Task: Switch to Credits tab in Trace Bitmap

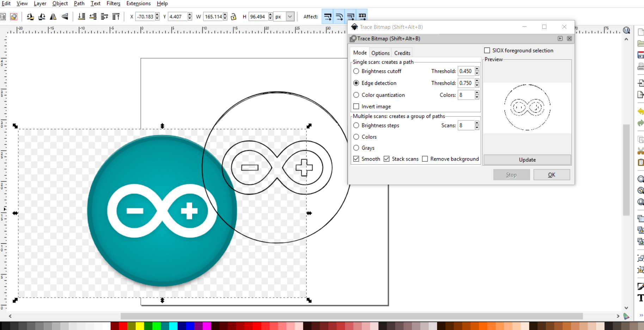Action: pyautogui.click(x=402, y=53)
